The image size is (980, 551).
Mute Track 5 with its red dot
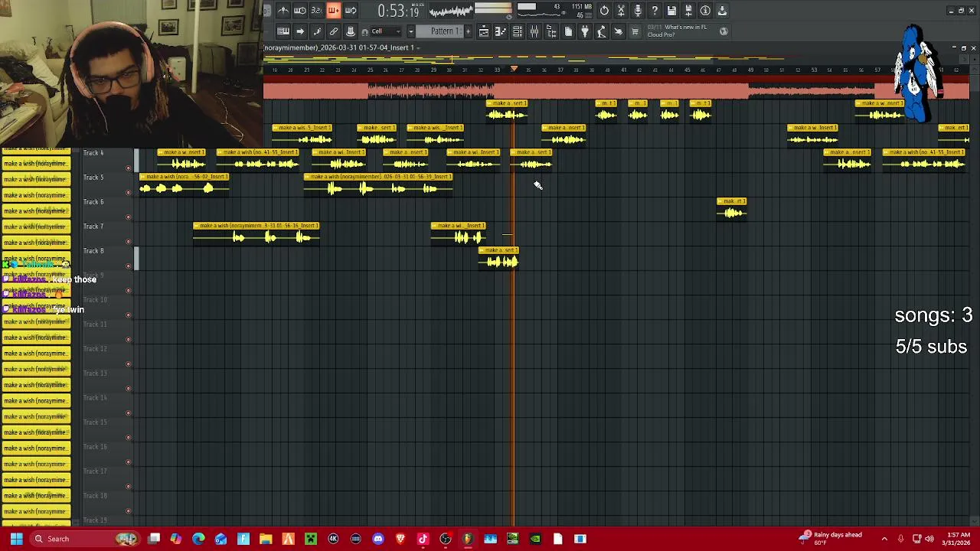[128, 192]
